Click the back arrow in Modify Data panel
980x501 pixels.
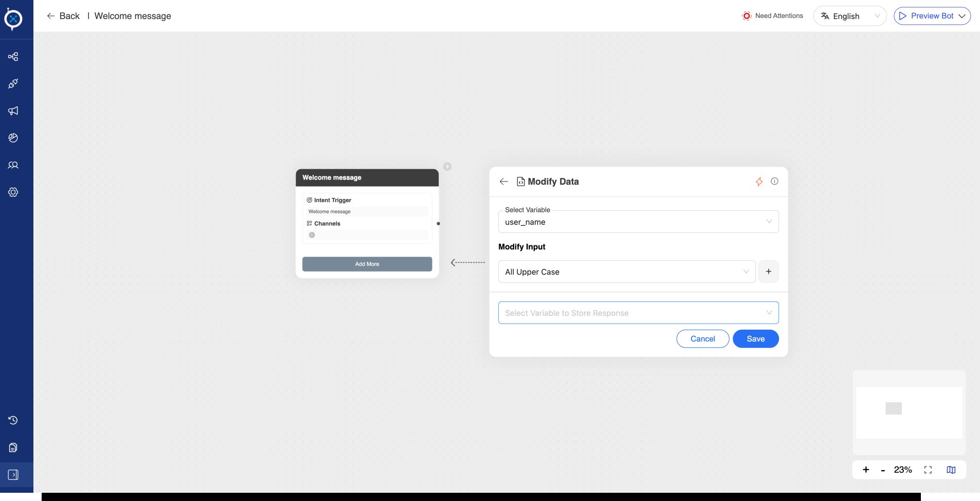click(504, 182)
